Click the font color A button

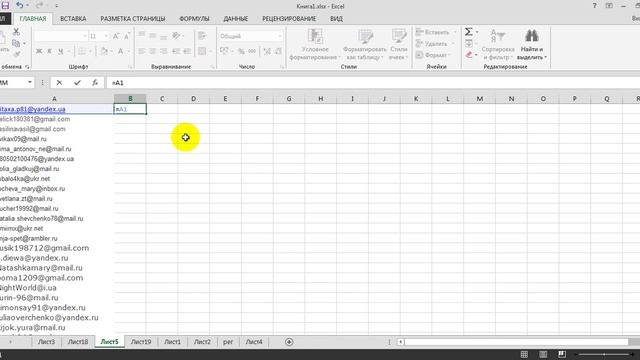click(x=121, y=51)
